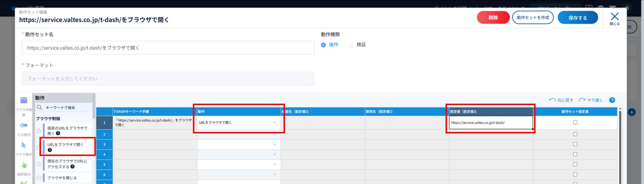
Task: Click the blue help question mark icon
Action: pos(612,100)
